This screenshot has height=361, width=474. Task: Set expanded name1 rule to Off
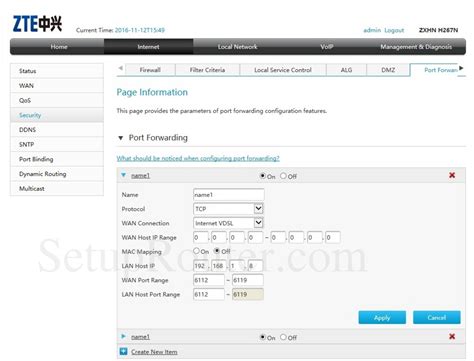[x=283, y=176]
